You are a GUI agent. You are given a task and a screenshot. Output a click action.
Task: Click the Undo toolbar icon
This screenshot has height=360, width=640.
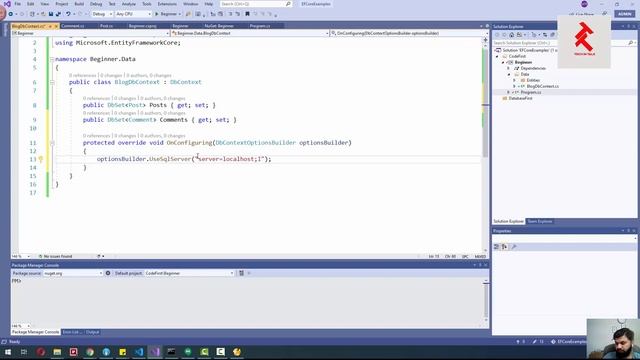click(68, 14)
